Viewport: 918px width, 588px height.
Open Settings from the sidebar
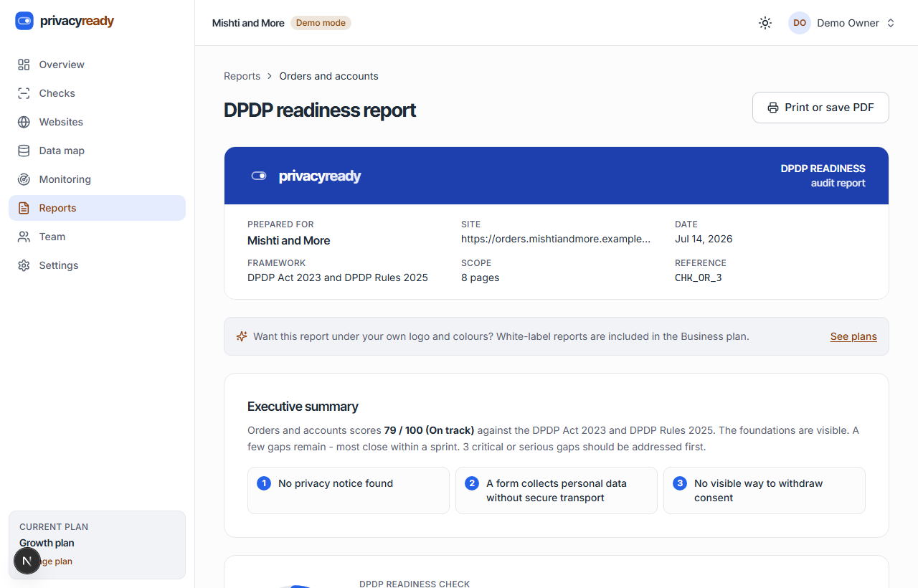click(x=97, y=265)
